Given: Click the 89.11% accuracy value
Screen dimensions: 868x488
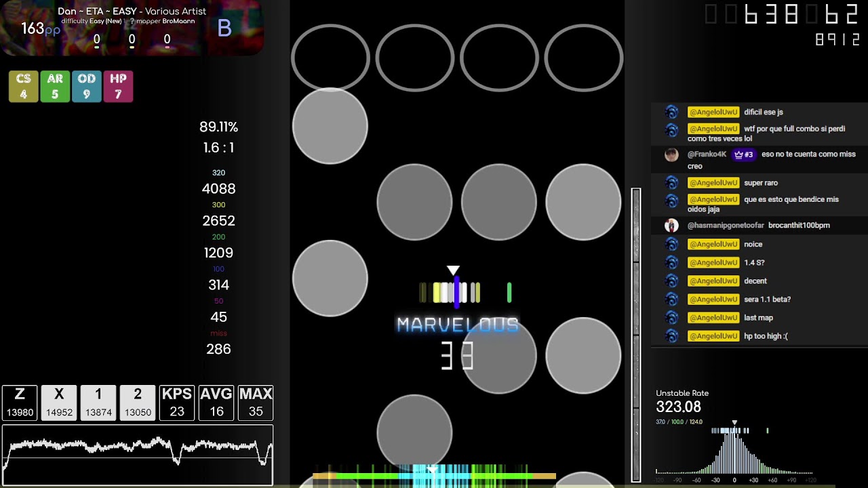Looking at the screenshot, I should [x=218, y=127].
